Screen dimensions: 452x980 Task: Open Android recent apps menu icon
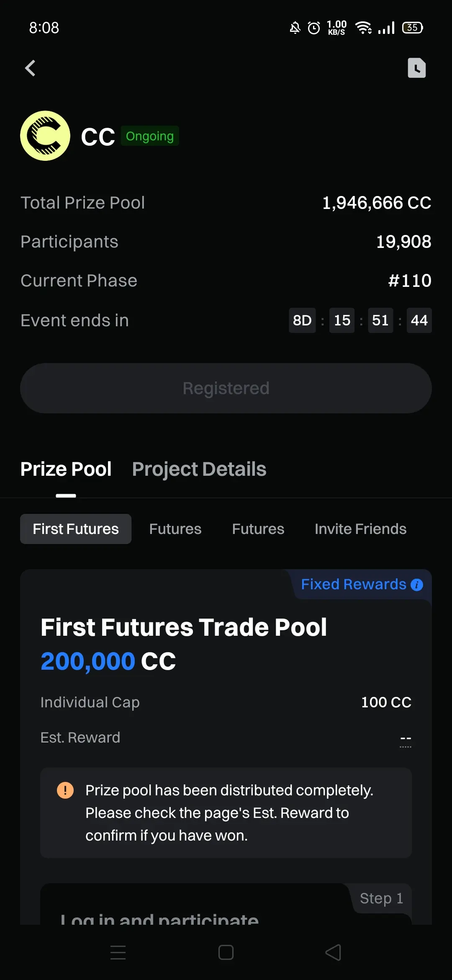[x=118, y=952]
